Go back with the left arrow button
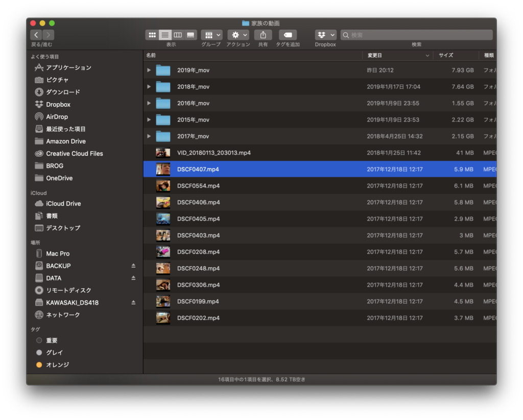The width and height of the screenshot is (523, 420). 36,35
